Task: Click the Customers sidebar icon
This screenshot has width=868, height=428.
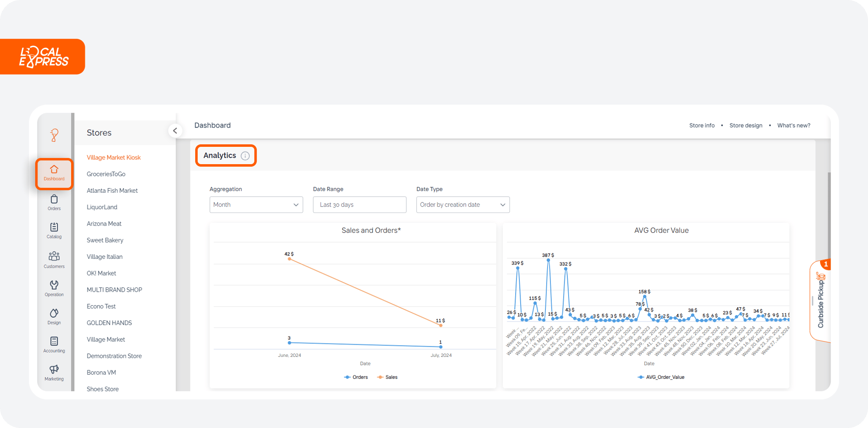Action: [x=54, y=258]
